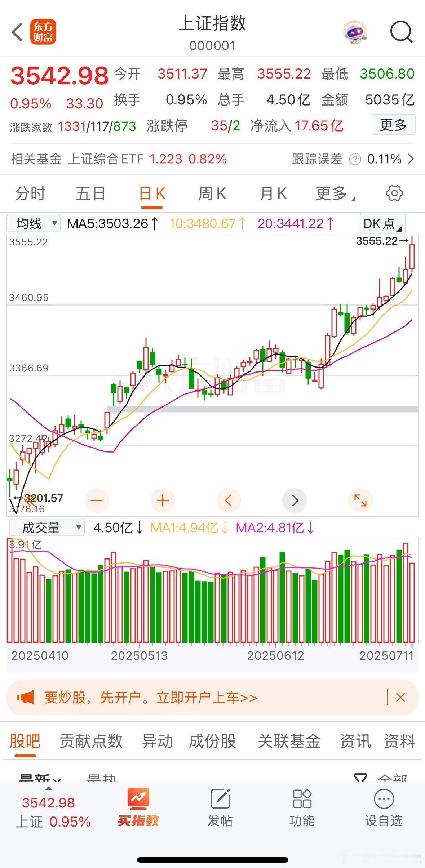
Task: Tap the 10:3480.67 moving average value
Action: [x=208, y=223]
